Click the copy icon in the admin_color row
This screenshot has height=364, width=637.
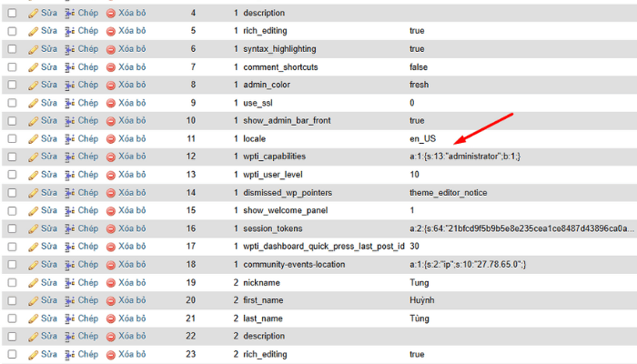tap(70, 85)
